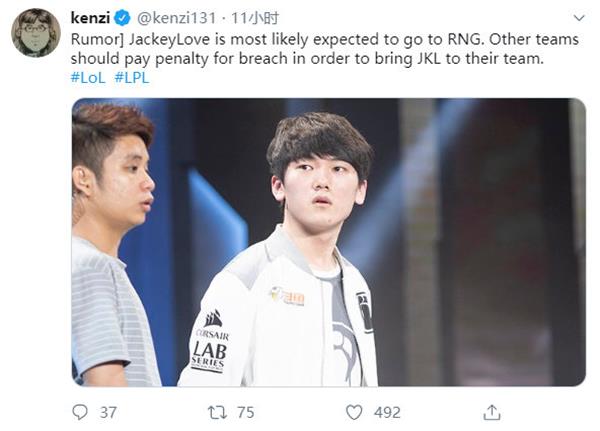Click the tweet line mentioning JackeyLove and RNG

(324, 39)
